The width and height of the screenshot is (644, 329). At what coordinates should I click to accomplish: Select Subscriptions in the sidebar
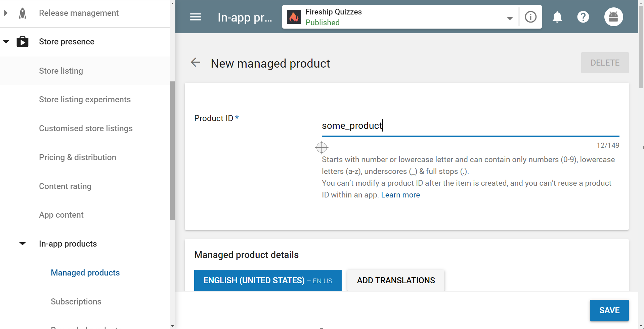[76, 301]
